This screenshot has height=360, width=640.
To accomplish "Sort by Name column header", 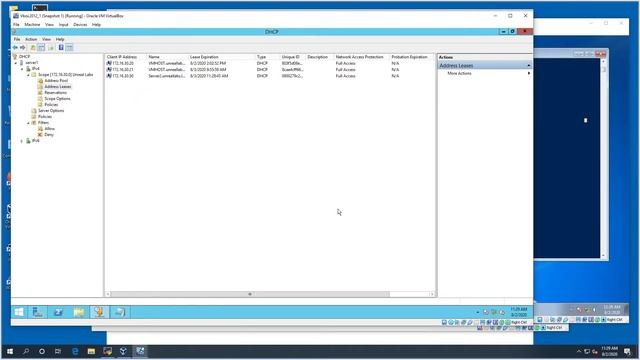I will pos(167,57).
